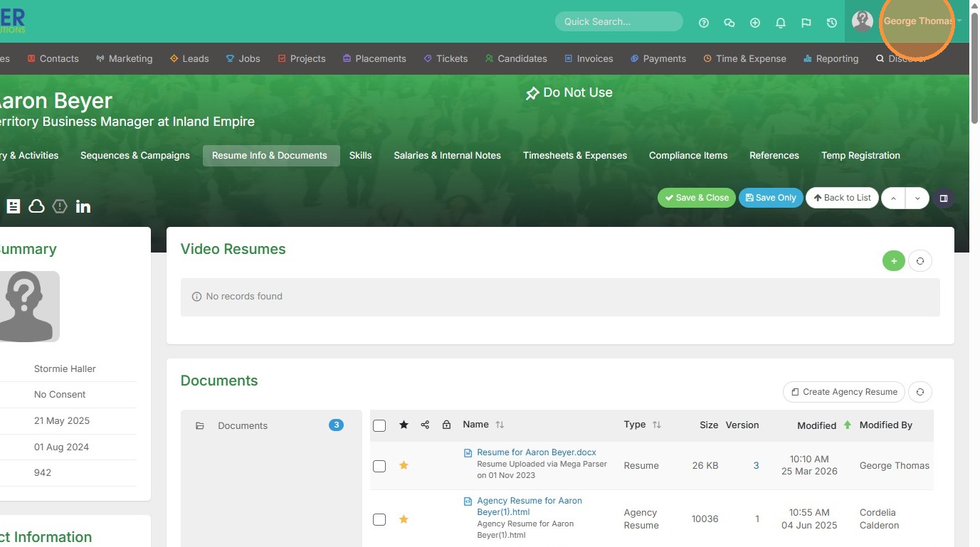Click the star on the Agency Resume html row
This screenshot has width=980, height=547.
pyautogui.click(x=404, y=519)
